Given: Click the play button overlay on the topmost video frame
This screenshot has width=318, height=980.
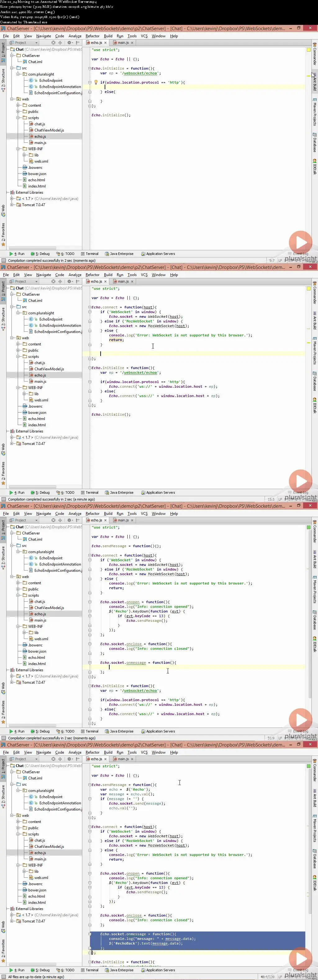Looking at the screenshot, I should 300,242.
